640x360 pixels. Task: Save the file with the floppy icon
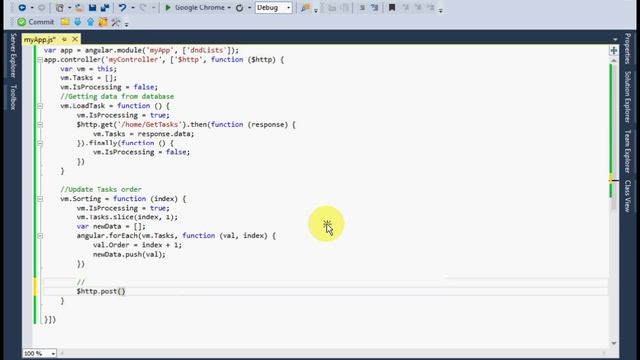point(93,7)
